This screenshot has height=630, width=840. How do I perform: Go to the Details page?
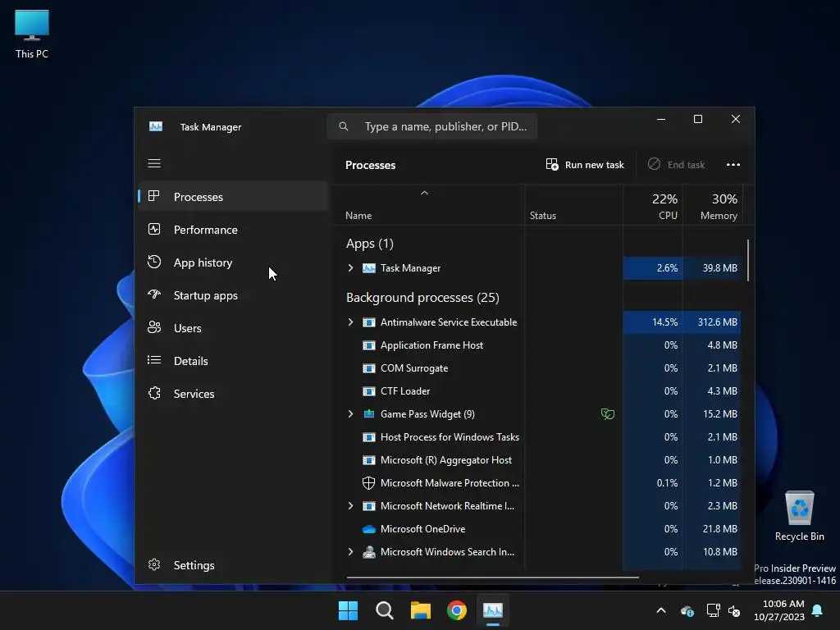pyautogui.click(x=233, y=361)
